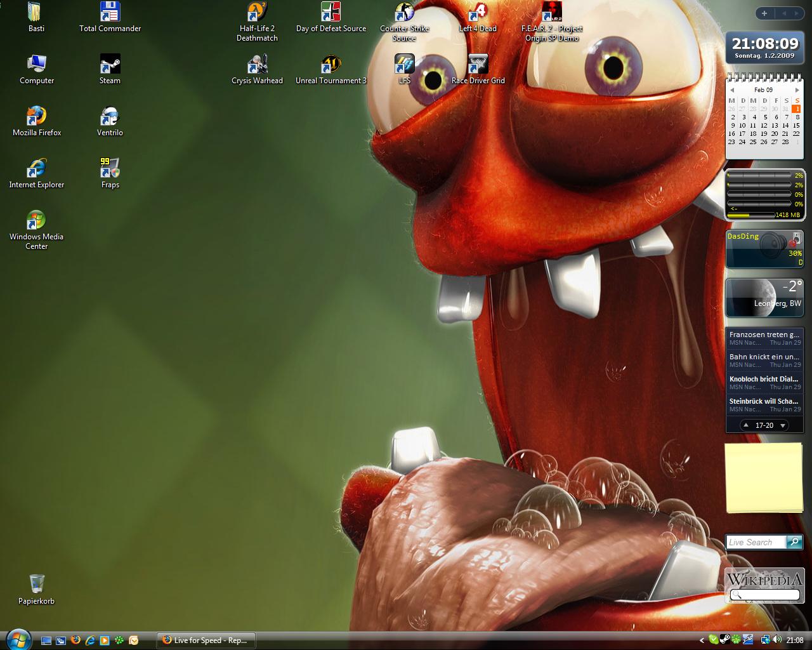Launch the Ventrilo shortcut
The width and height of the screenshot is (812, 650).
pyautogui.click(x=110, y=122)
